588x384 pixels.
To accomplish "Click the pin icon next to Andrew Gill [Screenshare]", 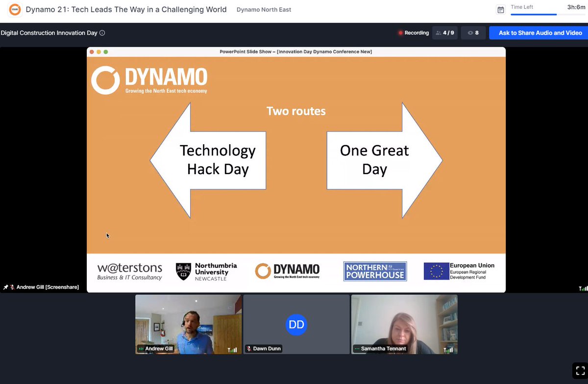I will coord(5,287).
